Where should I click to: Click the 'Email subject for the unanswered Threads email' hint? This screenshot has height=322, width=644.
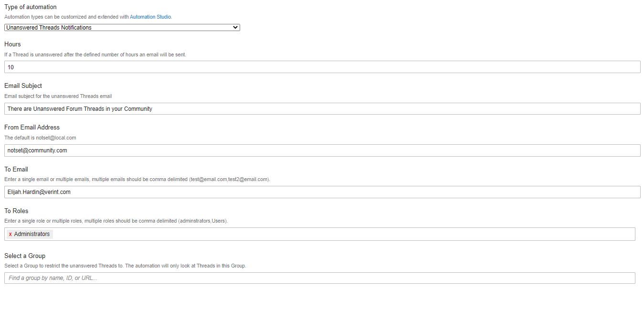tap(58, 96)
